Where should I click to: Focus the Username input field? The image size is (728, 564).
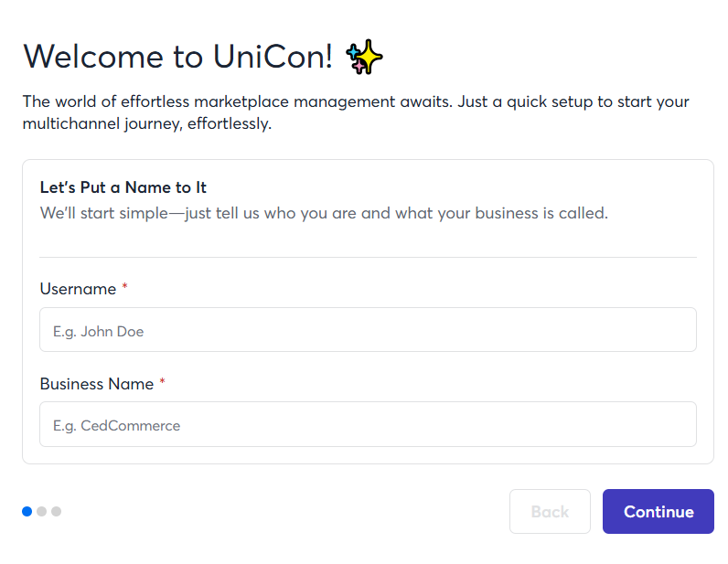tap(368, 330)
